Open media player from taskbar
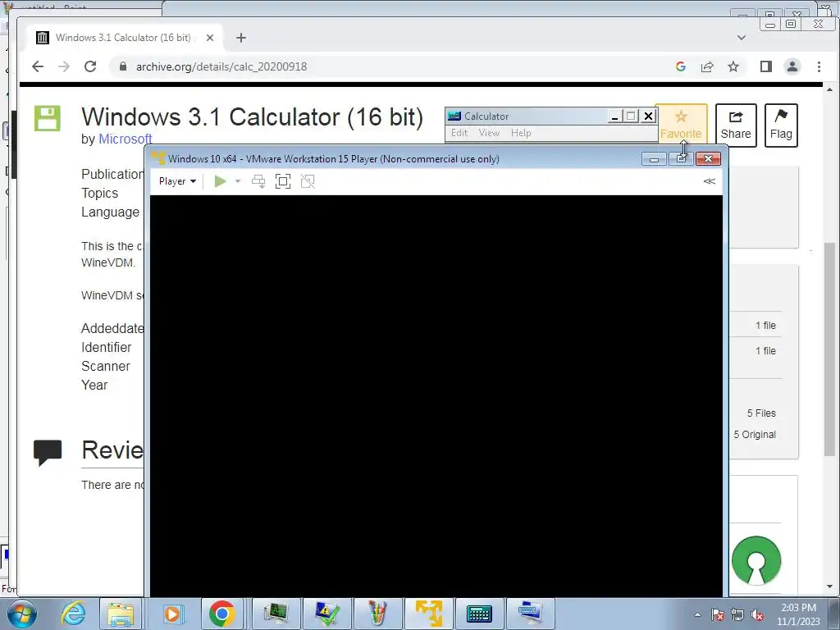The width and height of the screenshot is (840, 630). [x=172, y=614]
